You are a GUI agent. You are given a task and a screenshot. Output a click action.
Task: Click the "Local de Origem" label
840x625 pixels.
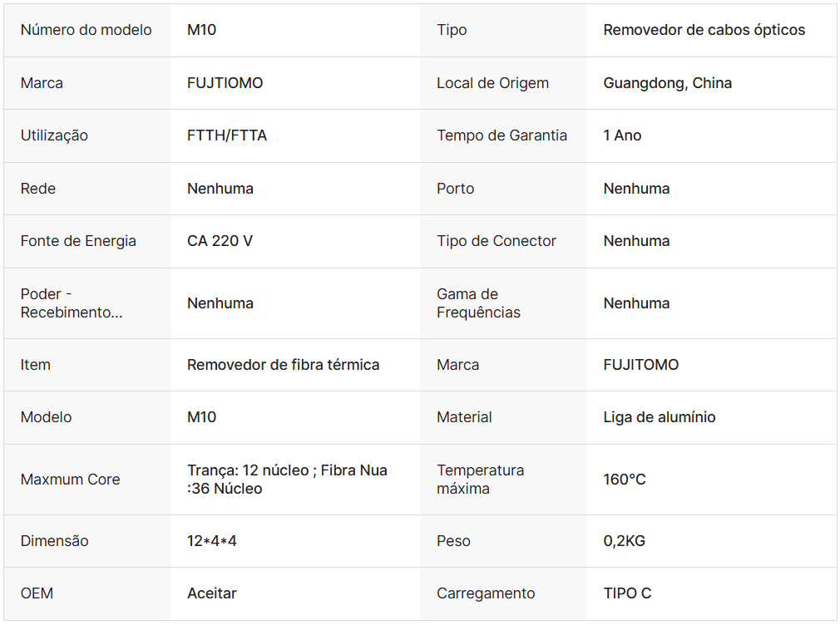pyautogui.click(x=492, y=83)
